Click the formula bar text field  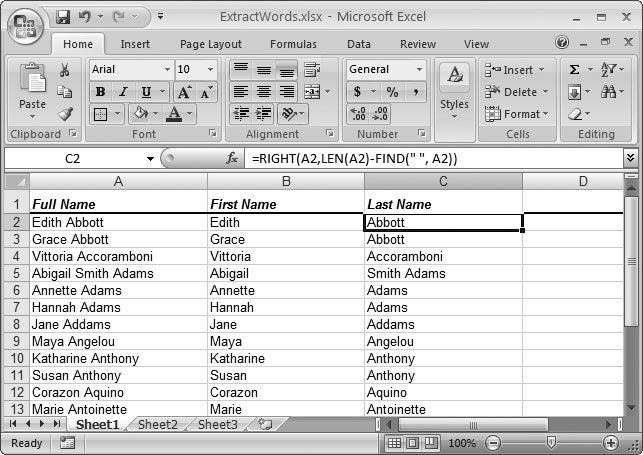point(434,158)
